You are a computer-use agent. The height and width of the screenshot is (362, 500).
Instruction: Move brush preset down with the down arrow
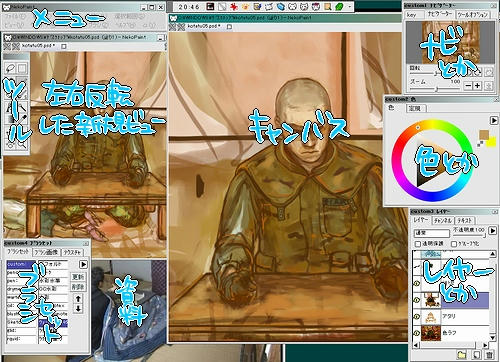[78, 309]
